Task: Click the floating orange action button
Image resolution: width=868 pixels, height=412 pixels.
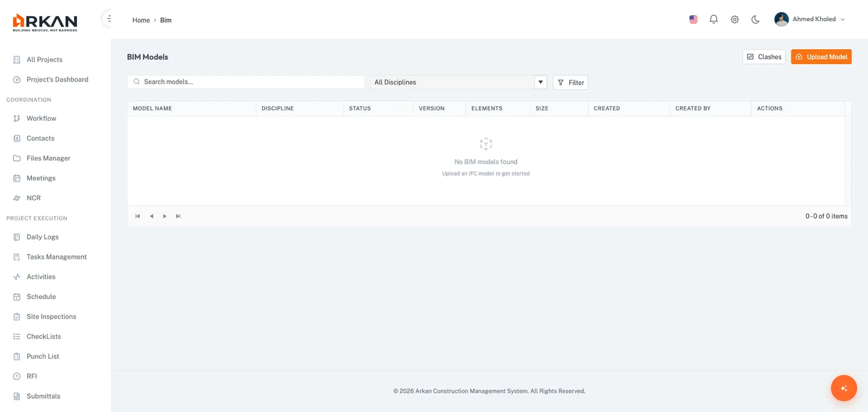Action: point(843,388)
